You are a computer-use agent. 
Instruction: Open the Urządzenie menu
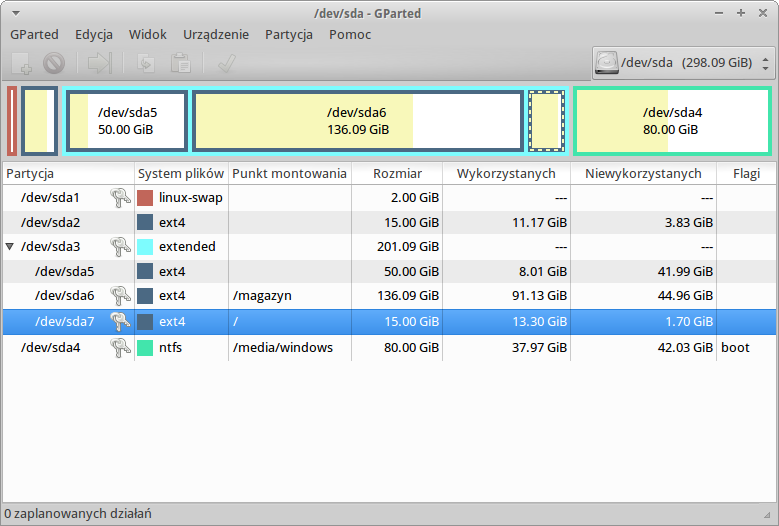(216, 35)
